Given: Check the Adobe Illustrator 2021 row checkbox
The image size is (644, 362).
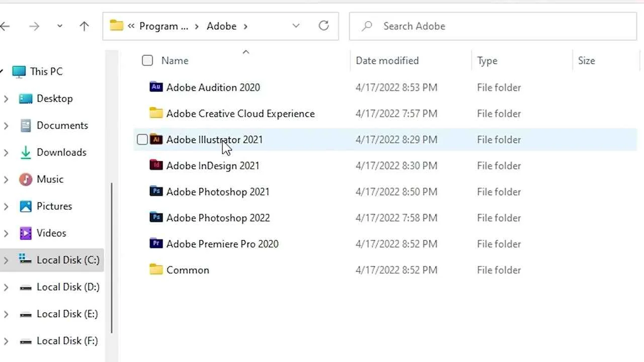Looking at the screenshot, I should point(142,139).
